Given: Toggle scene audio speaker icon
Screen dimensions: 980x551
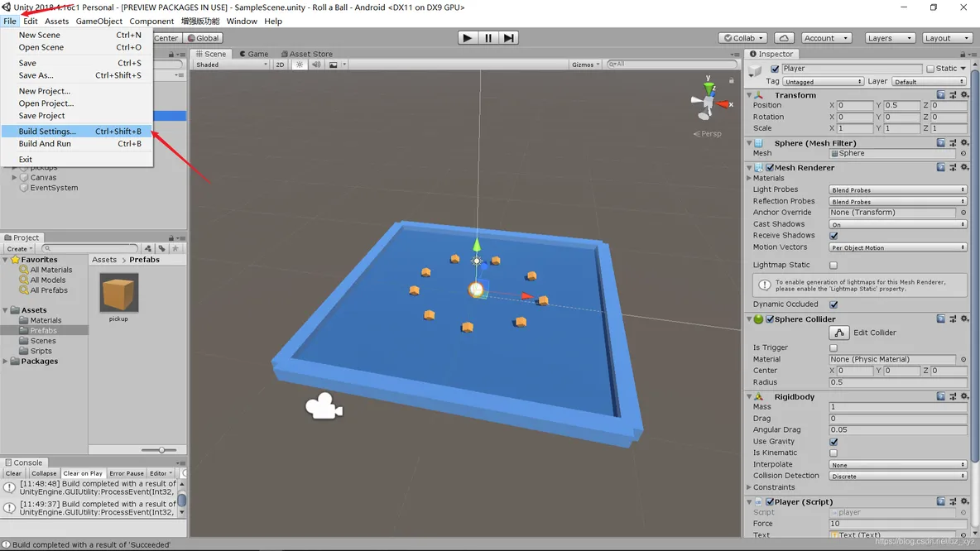Looking at the screenshot, I should pos(316,65).
